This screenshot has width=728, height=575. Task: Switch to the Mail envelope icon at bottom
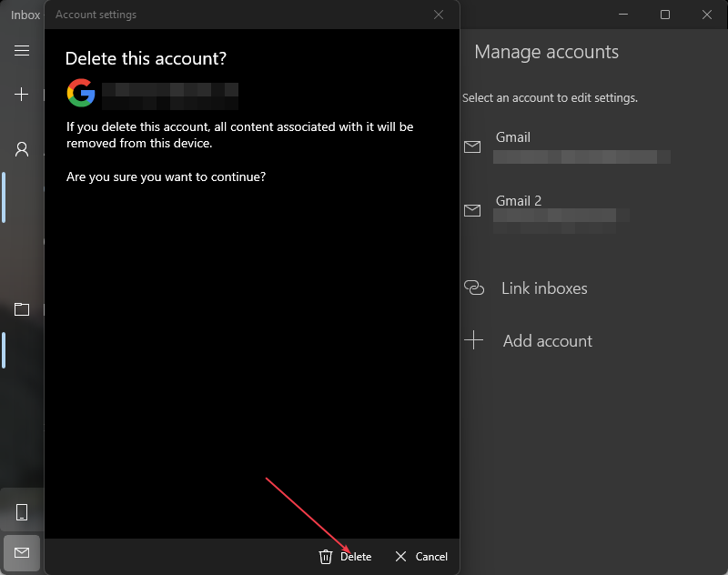click(22, 552)
